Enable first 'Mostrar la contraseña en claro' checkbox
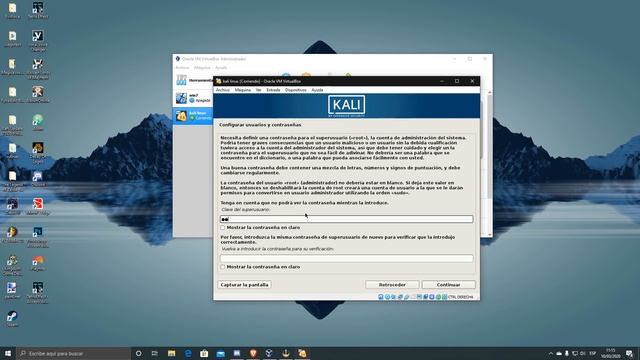This screenshot has width=640, height=360. click(x=223, y=228)
